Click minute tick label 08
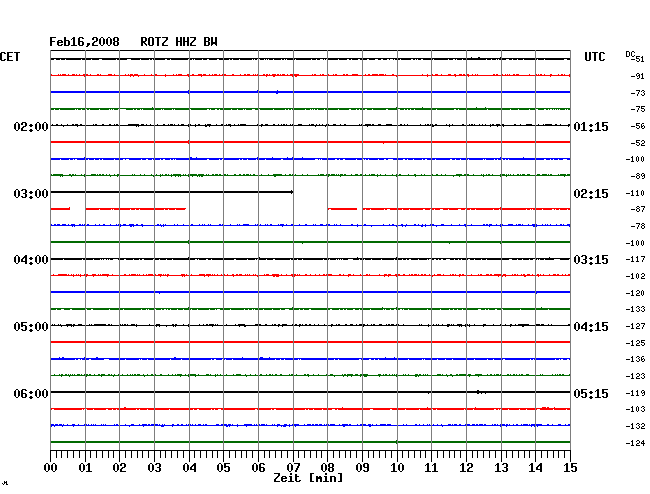The height and width of the screenshot is (494, 650). click(x=327, y=467)
